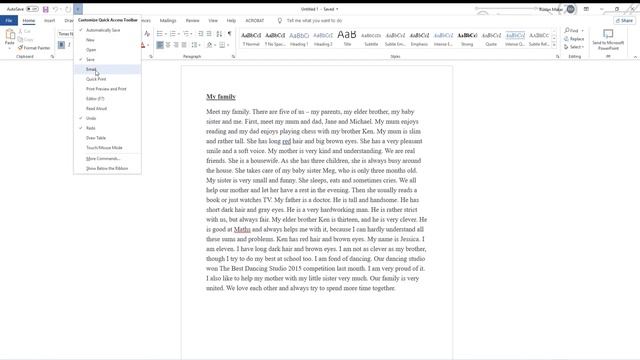
Task: Choose Quick Print from the menu
Action: click(107, 79)
